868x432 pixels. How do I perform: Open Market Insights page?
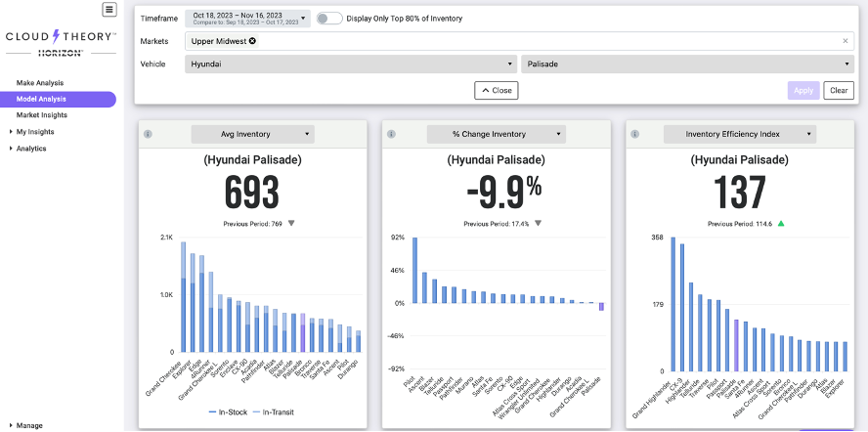[x=41, y=115]
